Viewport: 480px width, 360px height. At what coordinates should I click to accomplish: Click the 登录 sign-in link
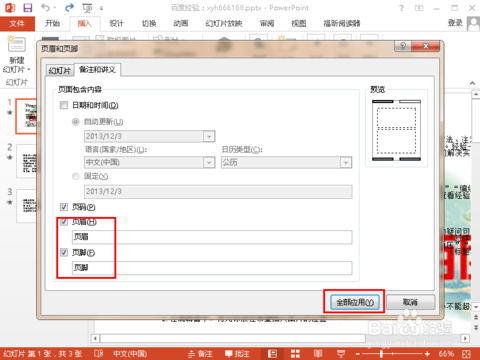click(x=455, y=23)
